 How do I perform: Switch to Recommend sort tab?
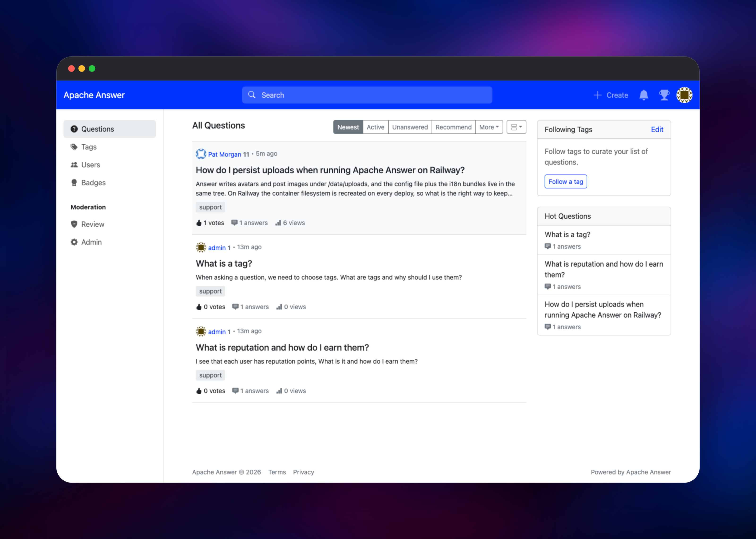(x=453, y=127)
